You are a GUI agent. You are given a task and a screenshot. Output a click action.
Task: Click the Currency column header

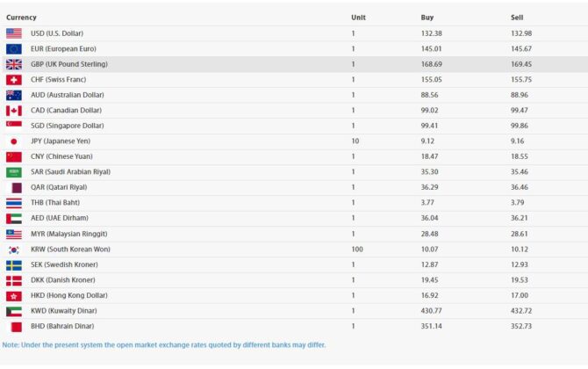(x=22, y=18)
